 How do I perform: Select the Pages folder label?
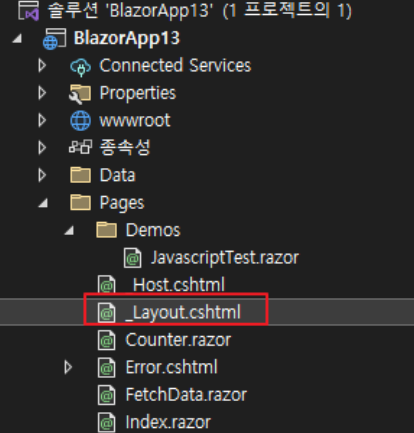[122, 203]
